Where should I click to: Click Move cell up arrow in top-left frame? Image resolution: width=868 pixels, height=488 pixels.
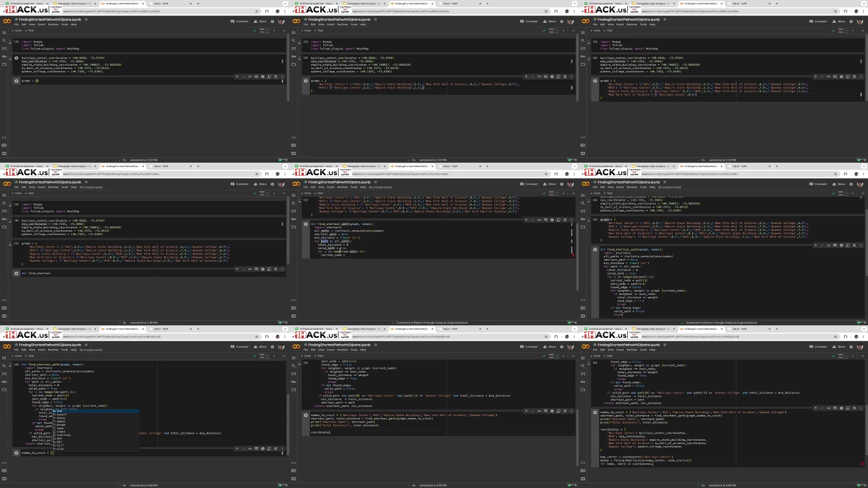(237, 76)
